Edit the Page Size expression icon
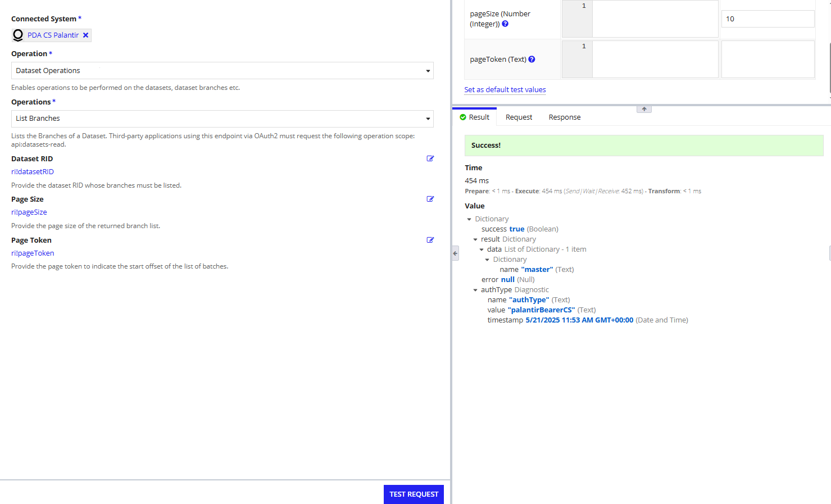Image resolution: width=831 pixels, height=504 pixels. (430, 199)
